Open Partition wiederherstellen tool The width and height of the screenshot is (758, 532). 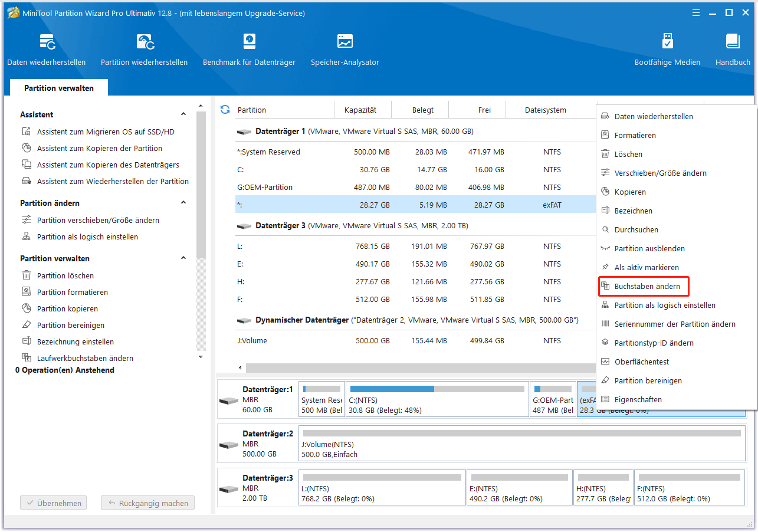pyautogui.click(x=144, y=50)
